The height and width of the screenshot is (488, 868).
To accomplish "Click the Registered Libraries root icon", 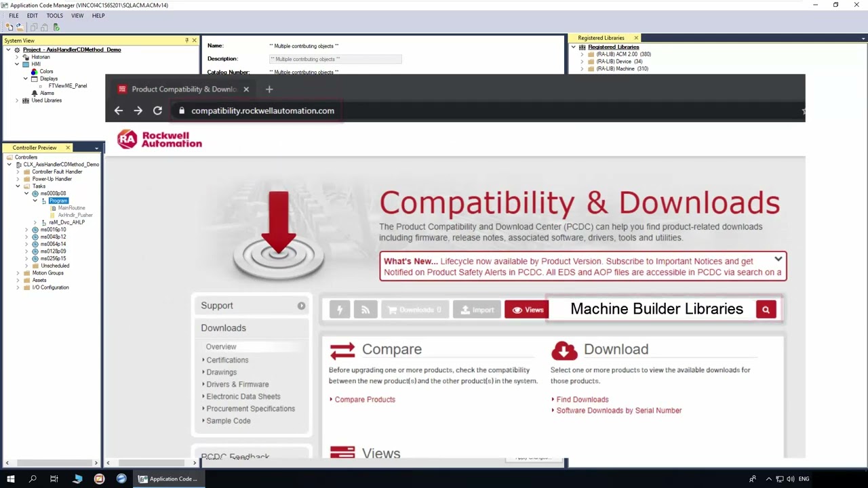I will (583, 47).
